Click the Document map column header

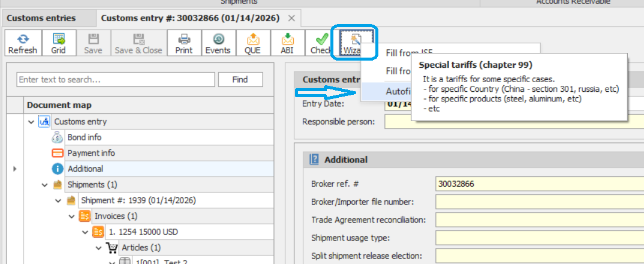click(x=149, y=105)
